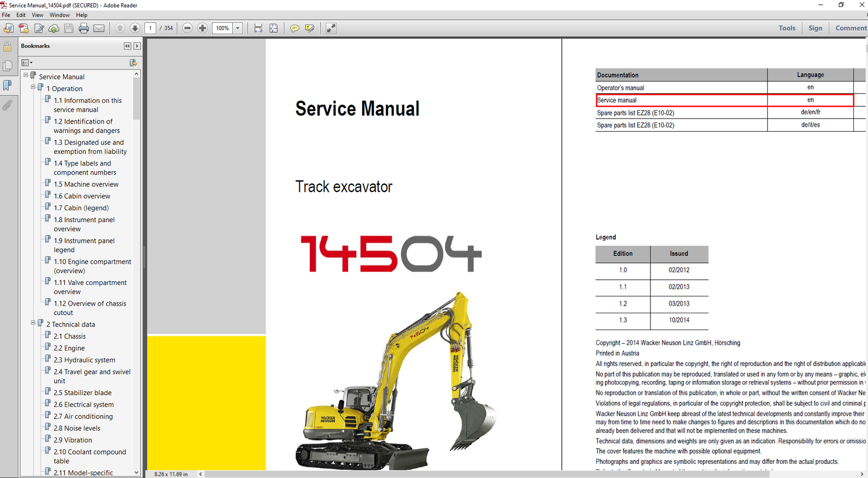868x478 pixels.
Task: Collapse the Bookmarks pane with double-arrow
Action: [127, 46]
